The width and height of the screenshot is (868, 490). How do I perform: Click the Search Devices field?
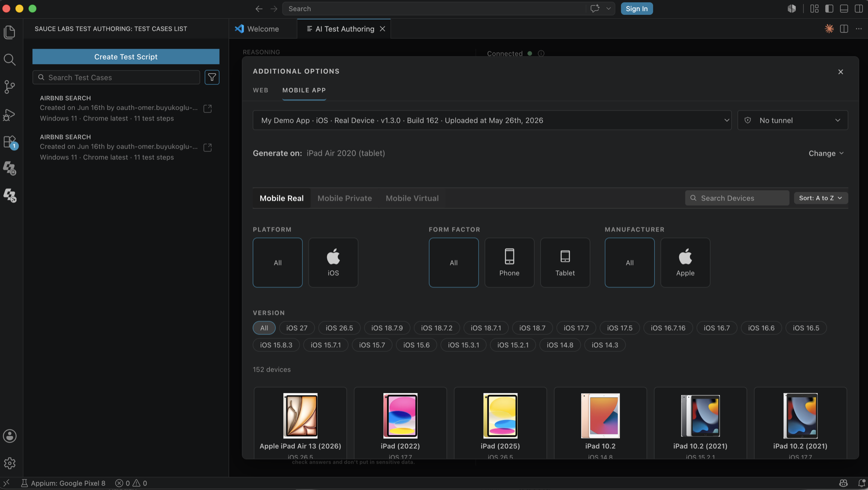(737, 198)
